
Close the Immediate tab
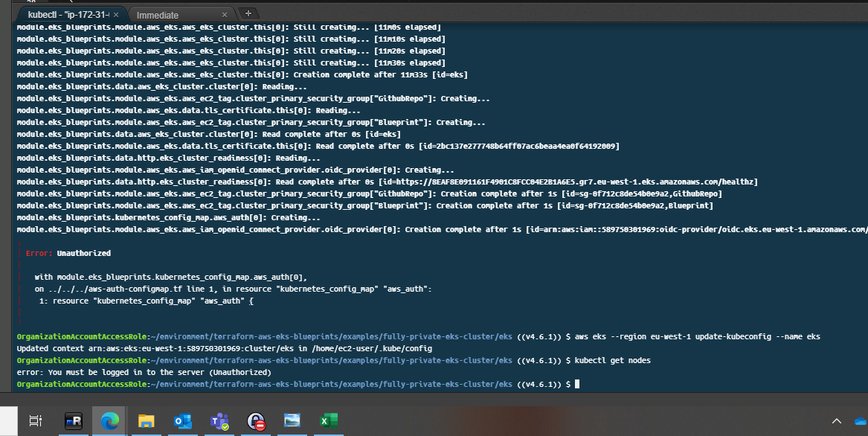tap(225, 13)
